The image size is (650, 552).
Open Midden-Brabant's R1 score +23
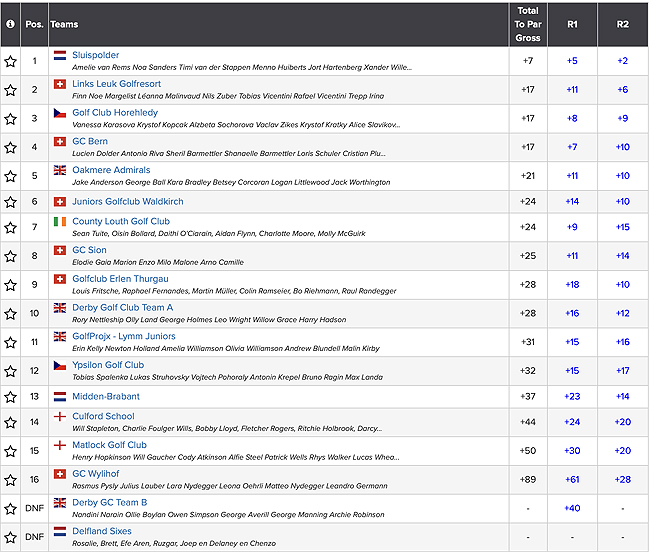(x=572, y=396)
